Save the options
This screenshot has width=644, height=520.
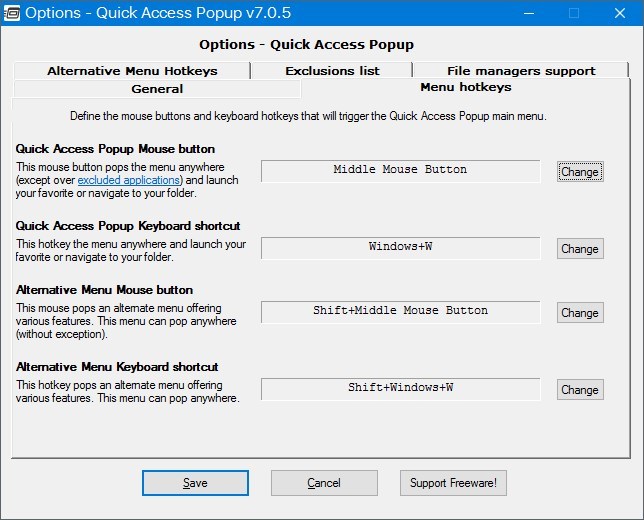tap(195, 483)
